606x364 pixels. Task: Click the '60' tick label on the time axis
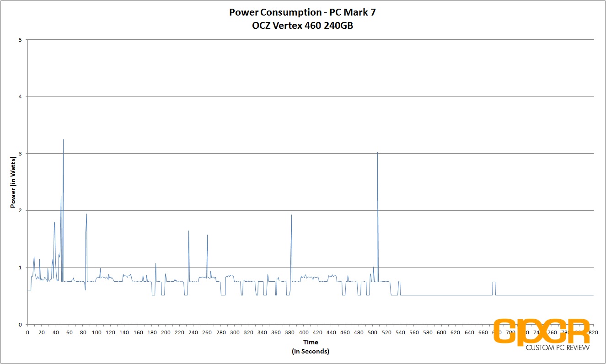[x=69, y=332]
